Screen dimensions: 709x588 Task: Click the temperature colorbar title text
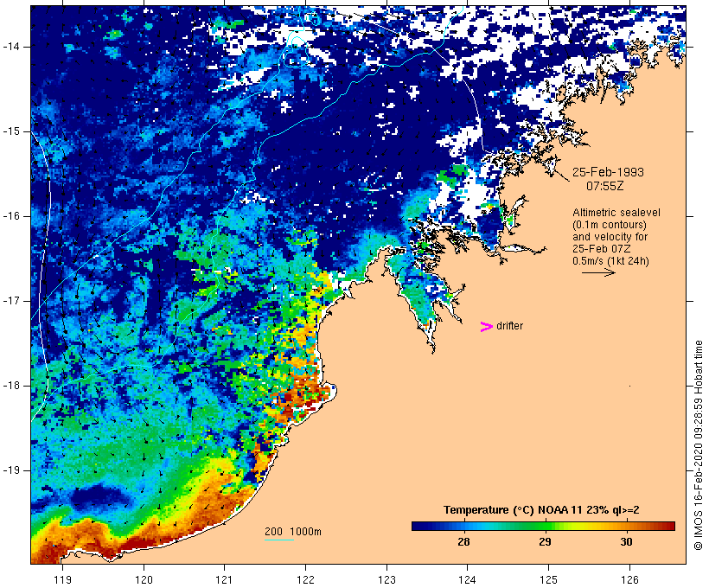[x=541, y=510]
